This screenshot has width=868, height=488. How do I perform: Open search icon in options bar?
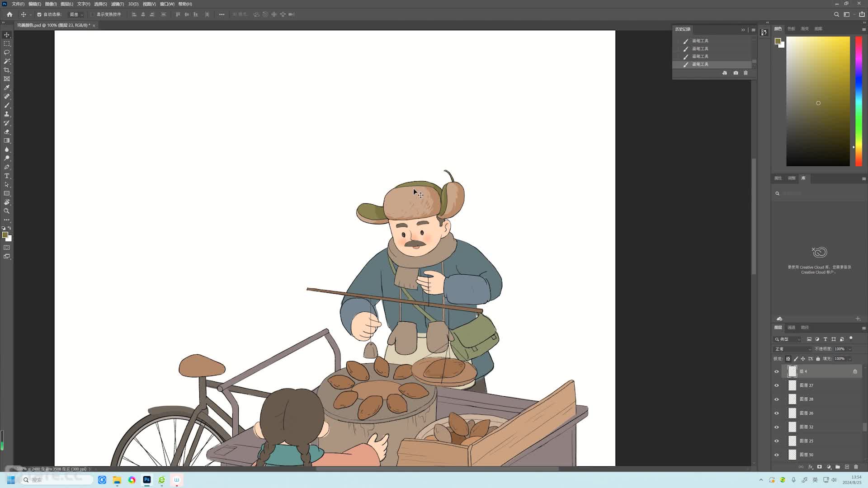coord(836,14)
